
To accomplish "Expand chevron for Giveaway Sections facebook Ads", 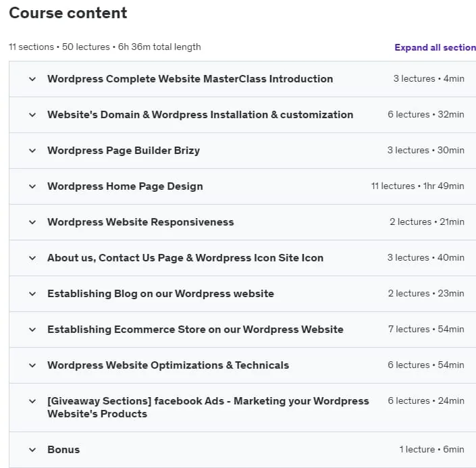I will [x=32, y=402].
